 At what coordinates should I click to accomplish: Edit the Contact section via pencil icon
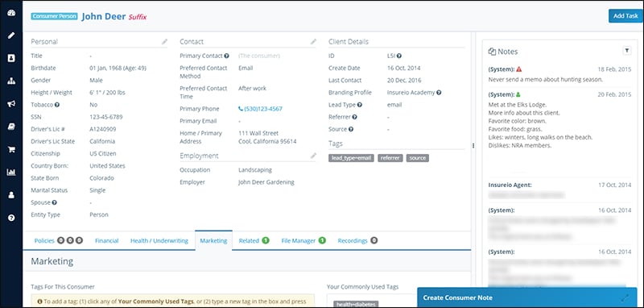313,42
